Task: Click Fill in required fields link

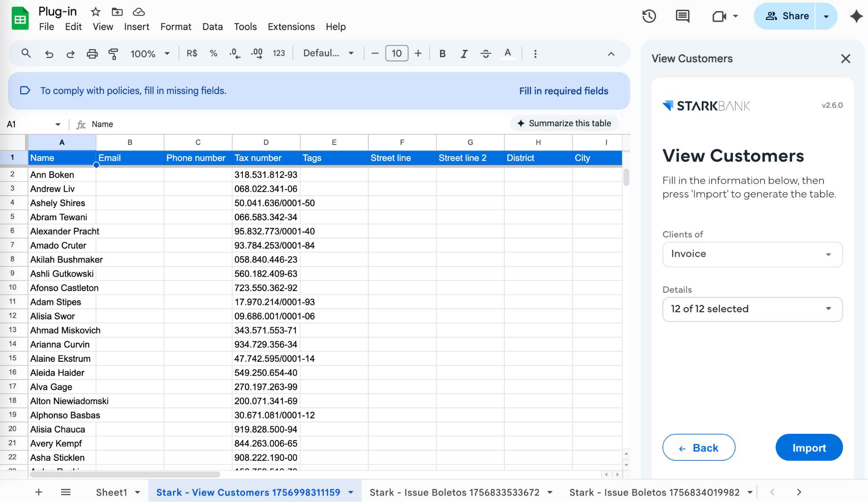Action: point(563,91)
